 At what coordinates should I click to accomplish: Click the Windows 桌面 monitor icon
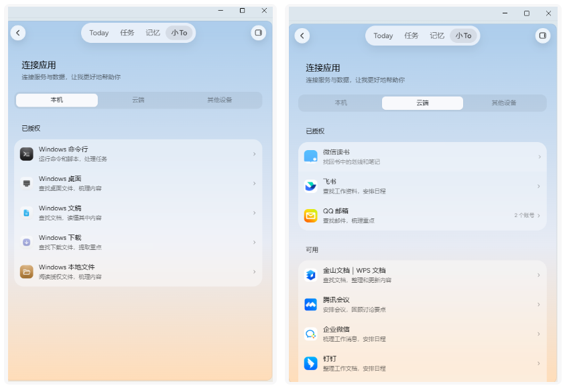click(x=26, y=184)
